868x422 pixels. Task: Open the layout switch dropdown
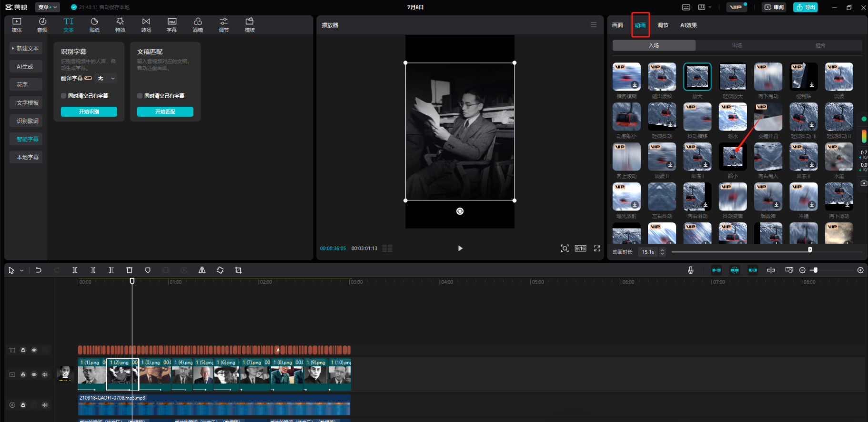(x=705, y=7)
